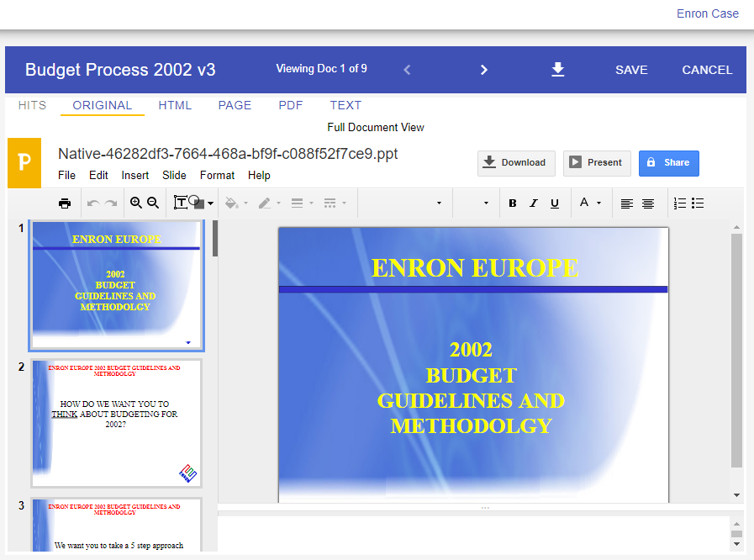Open the Enron Case link
Viewport: 754px width, 560px height.
708,13
